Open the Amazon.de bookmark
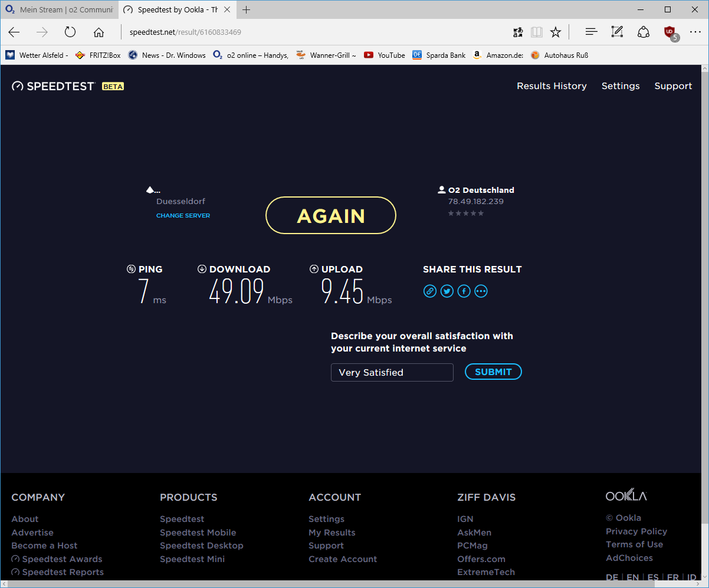The height and width of the screenshot is (588, 709). [x=498, y=55]
